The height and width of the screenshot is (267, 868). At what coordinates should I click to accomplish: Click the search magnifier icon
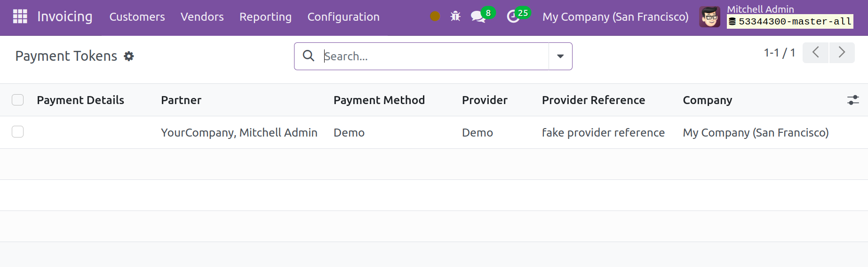309,56
